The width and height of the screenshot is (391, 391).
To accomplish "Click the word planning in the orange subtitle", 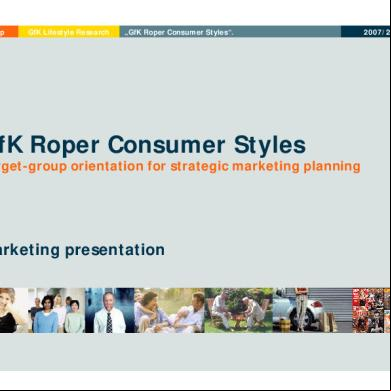I will [x=332, y=167].
